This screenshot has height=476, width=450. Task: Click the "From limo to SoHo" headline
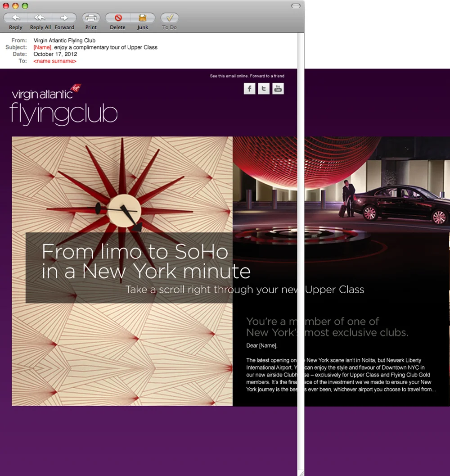tap(146, 261)
